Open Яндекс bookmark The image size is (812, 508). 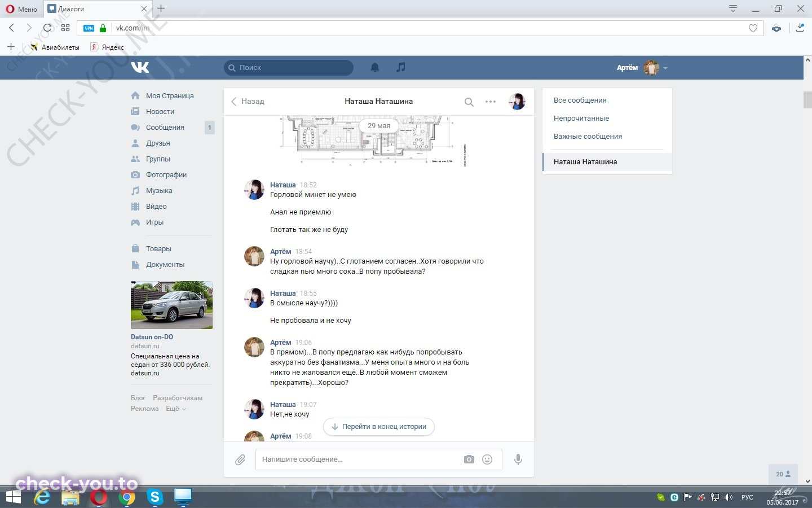[x=107, y=47]
